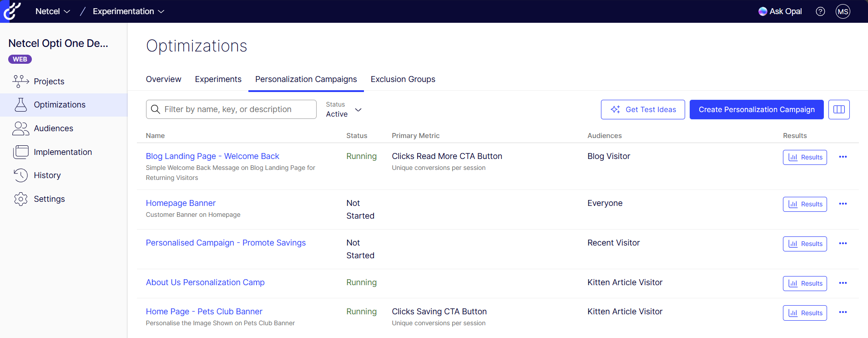Viewport: 868px width, 338px height.
Task: Click the Netcel Opti One project title
Action: point(58,43)
